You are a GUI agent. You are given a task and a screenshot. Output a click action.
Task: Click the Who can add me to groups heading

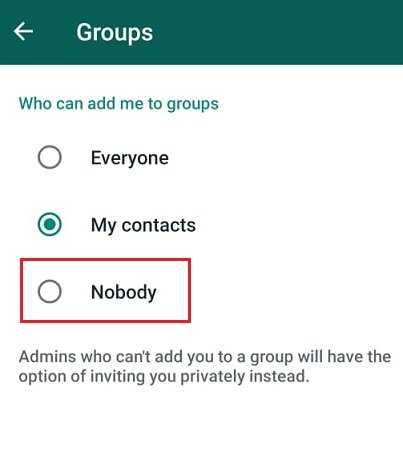pos(119,104)
